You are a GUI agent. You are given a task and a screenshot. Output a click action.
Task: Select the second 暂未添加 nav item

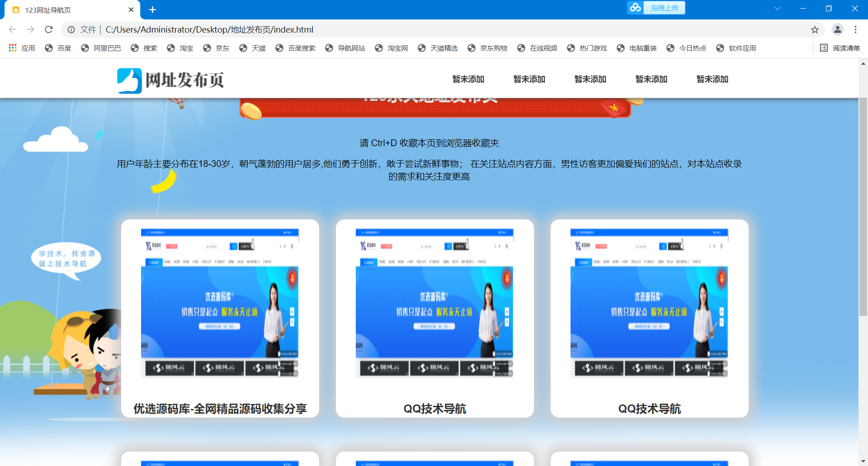pyautogui.click(x=529, y=79)
